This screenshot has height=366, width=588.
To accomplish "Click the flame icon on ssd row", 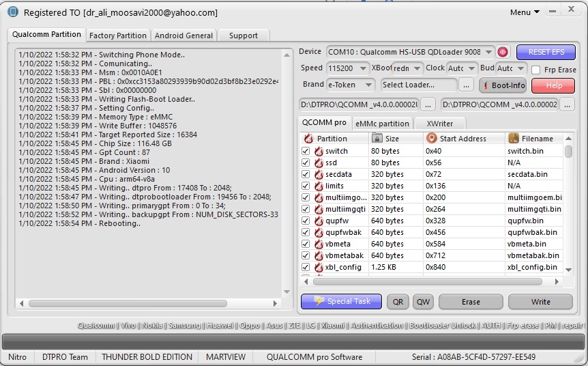I will pyautogui.click(x=319, y=163).
